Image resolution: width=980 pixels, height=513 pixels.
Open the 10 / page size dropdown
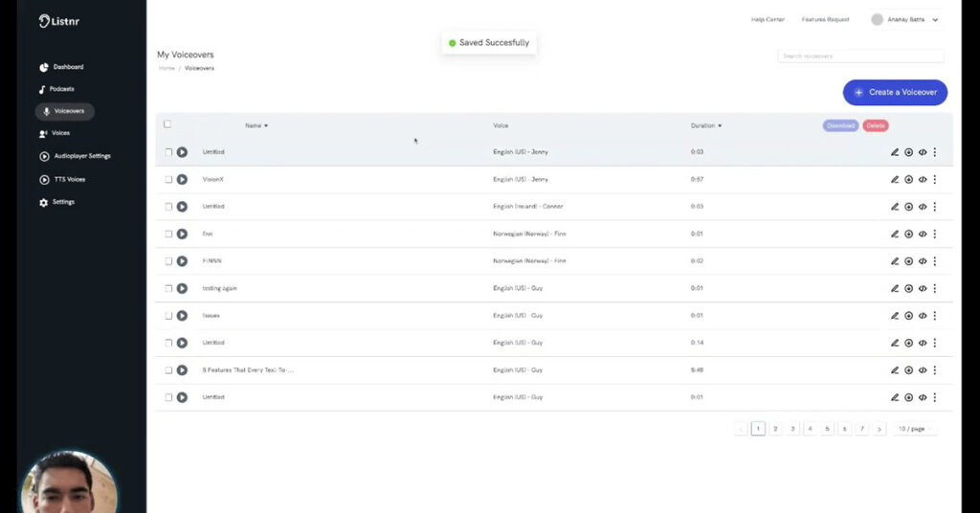pos(915,429)
